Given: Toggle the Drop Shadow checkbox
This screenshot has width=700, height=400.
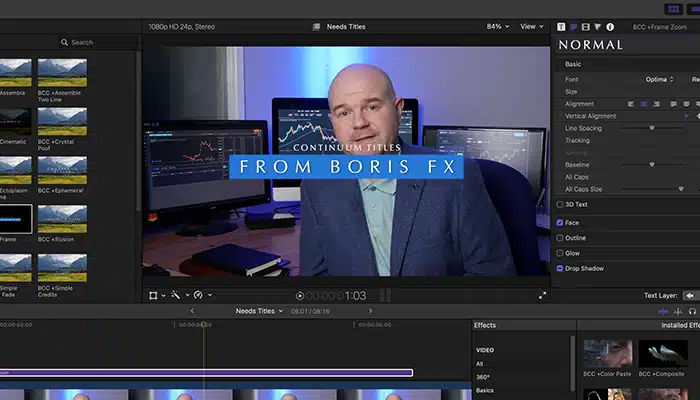Looking at the screenshot, I should tap(560, 268).
